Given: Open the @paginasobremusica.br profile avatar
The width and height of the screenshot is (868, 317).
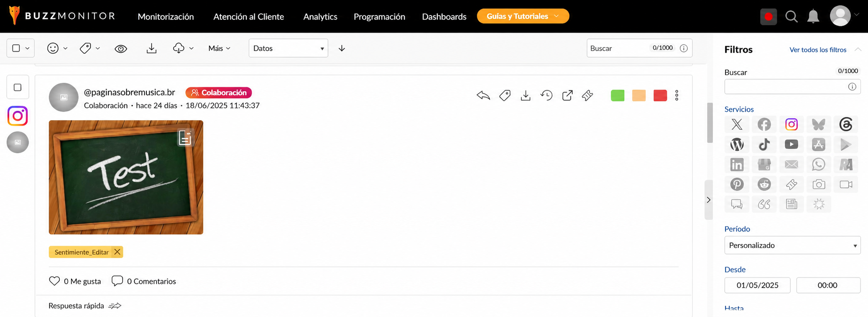Looking at the screenshot, I should (x=64, y=97).
